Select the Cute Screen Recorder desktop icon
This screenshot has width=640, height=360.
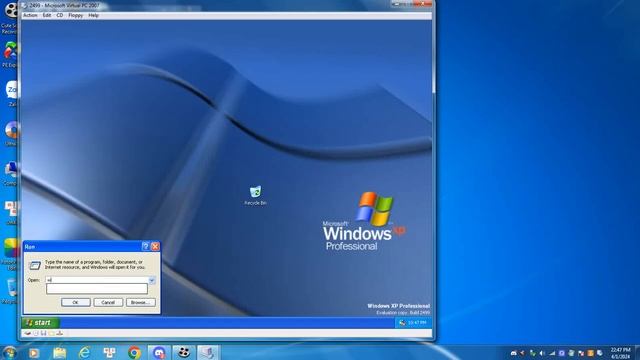(9, 18)
